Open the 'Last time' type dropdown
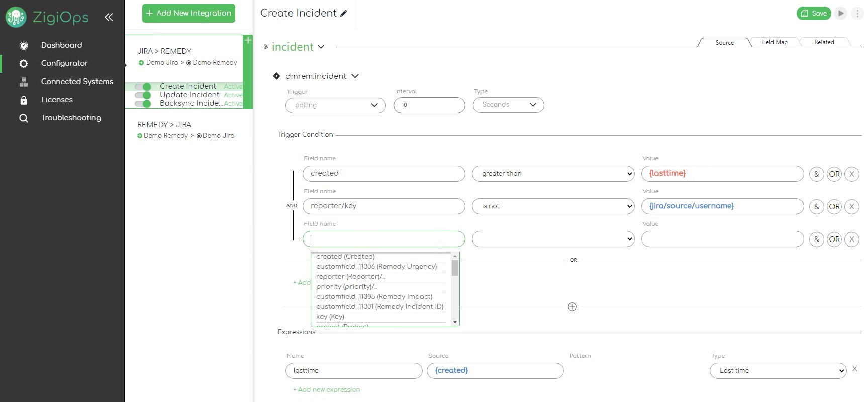Viewport: 868px width, 402px height. (x=778, y=371)
